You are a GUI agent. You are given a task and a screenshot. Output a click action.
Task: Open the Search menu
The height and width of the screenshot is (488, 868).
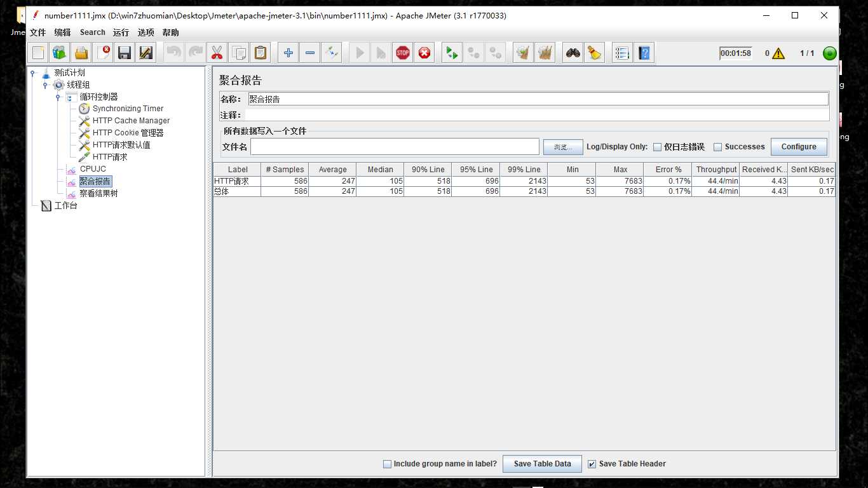93,32
